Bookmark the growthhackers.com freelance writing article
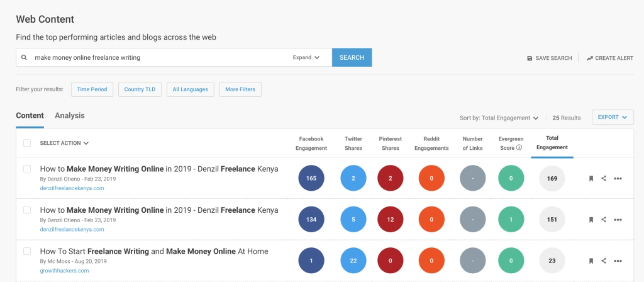This screenshot has width=644, height=282. point(591,261)
